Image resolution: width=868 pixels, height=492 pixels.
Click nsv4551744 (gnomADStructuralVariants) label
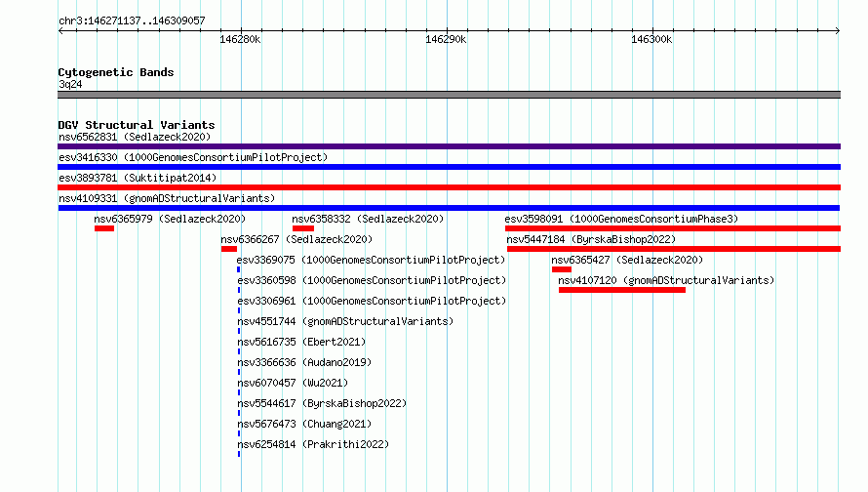(x=345, y=321)
